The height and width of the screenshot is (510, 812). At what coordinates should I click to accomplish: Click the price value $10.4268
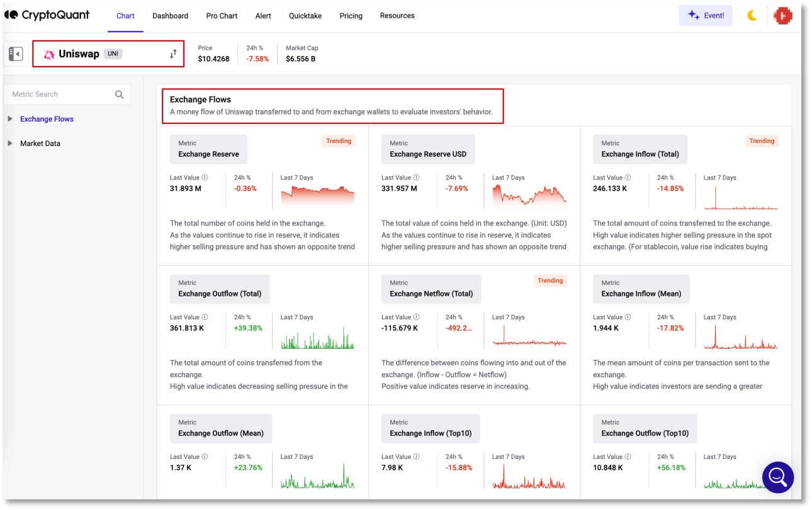coord(213,59)
